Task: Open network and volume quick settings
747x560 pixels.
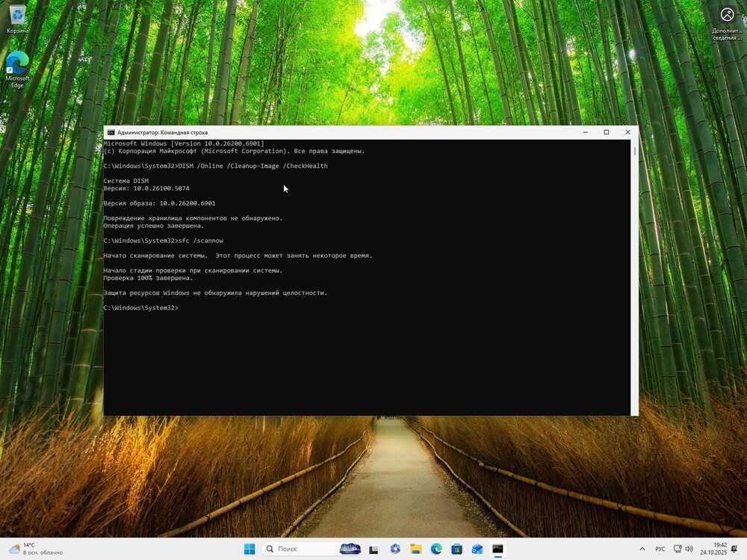Action: (x=683, y=549)
